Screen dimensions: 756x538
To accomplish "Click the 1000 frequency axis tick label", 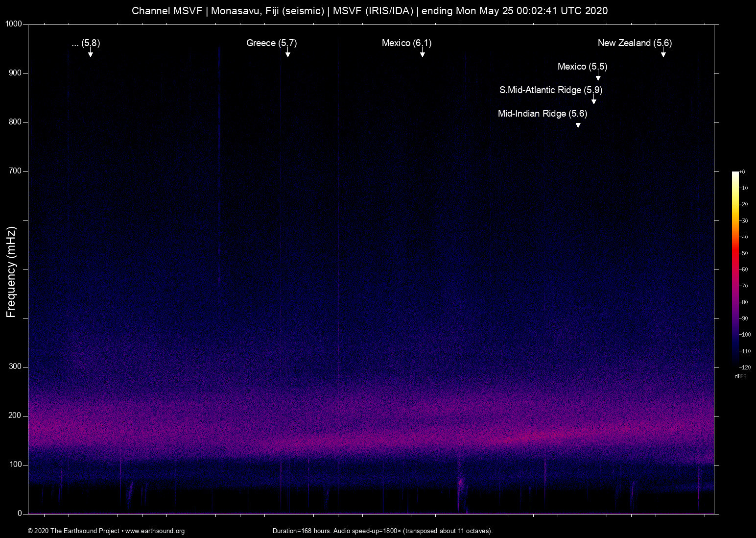I will click(x=13, y=24).
